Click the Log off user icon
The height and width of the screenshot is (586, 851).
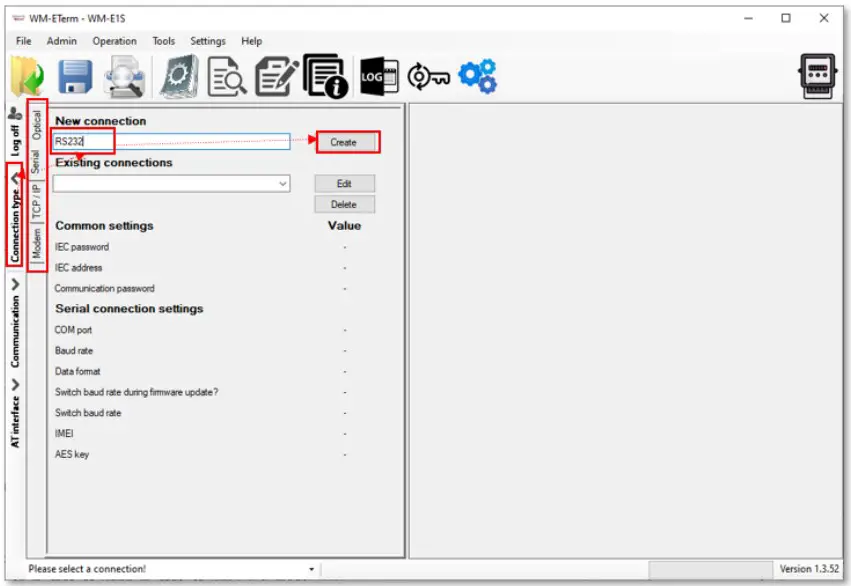tap(15, 113)
